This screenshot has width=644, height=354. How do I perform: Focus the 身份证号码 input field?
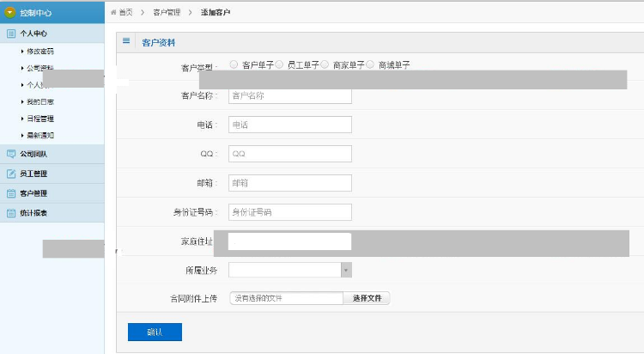point(290,212)
